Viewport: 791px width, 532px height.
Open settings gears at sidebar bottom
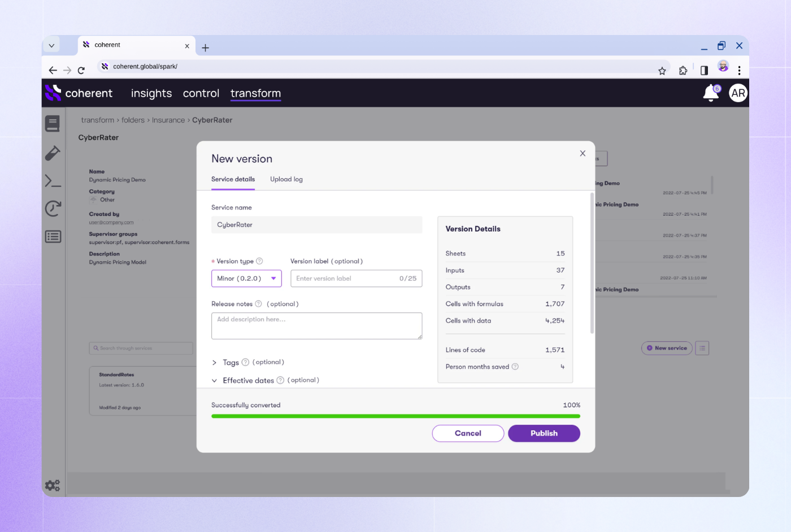pyautogui.click(x=53, y=485)
